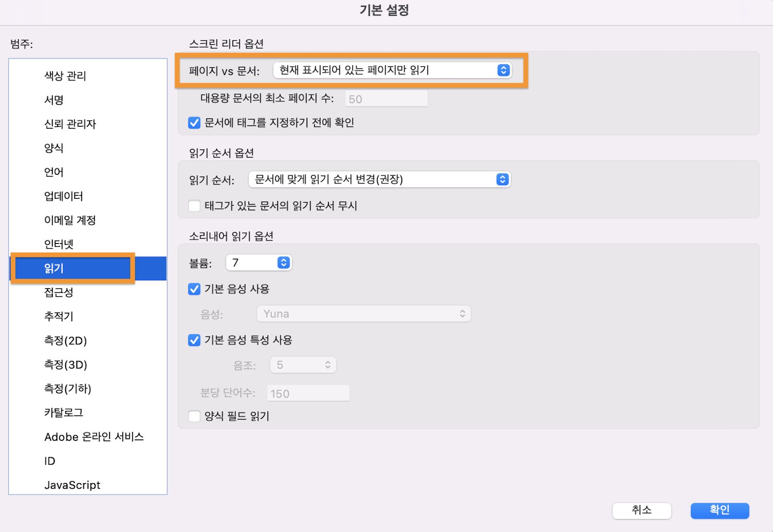Open the 이메일 계정 category
Screen dimensions: 773x532
pyautogui.click(x=70, y=220)
